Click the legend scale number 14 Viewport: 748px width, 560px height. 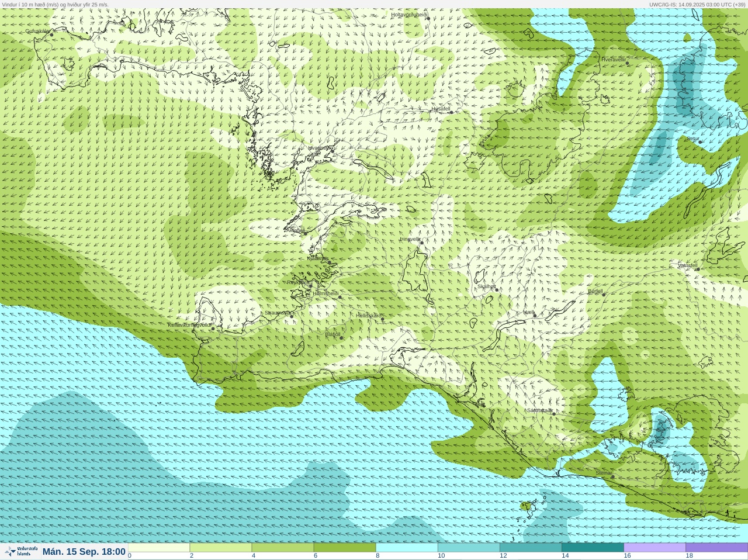point(565,556)
